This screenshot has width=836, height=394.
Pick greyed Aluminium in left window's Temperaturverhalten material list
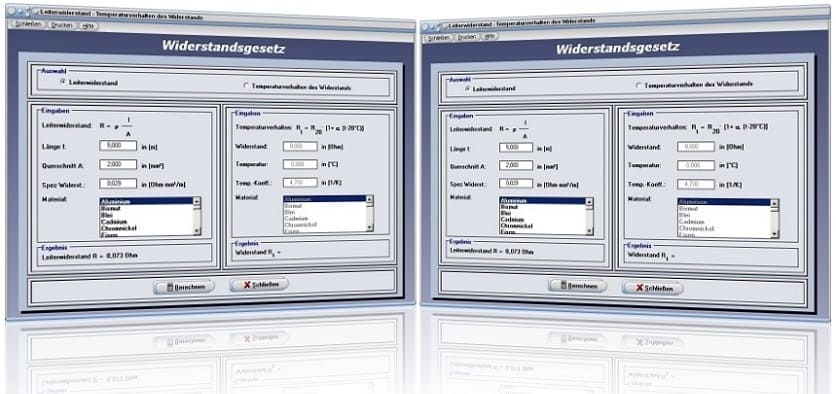pyautogui.click(x=324, y=199)
